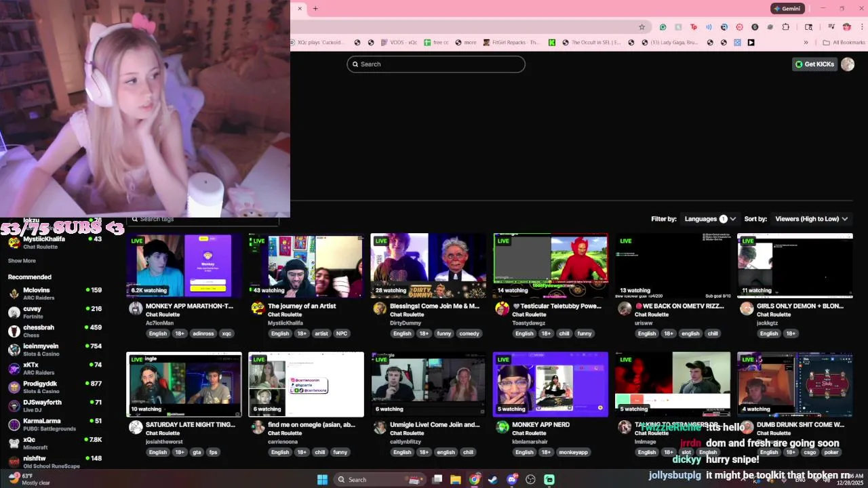Open Steam from the taskbar
Screen dimensions: 868x488
[x=493, y=479]
